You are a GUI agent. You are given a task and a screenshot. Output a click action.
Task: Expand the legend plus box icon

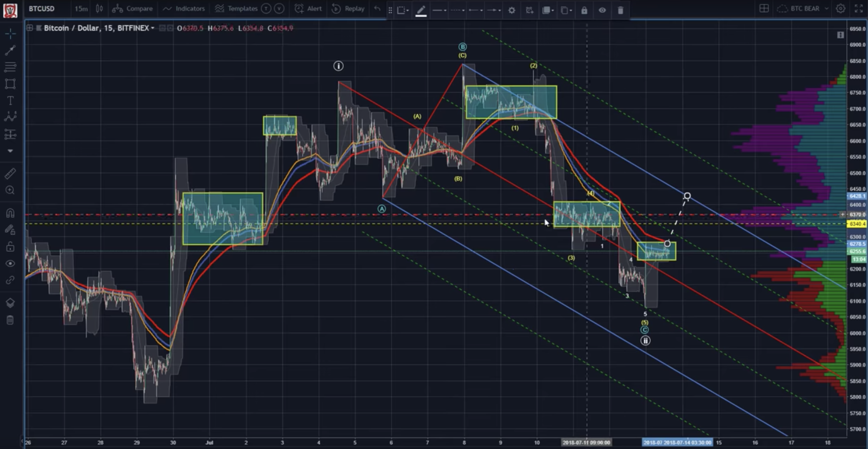coord(30,28)
